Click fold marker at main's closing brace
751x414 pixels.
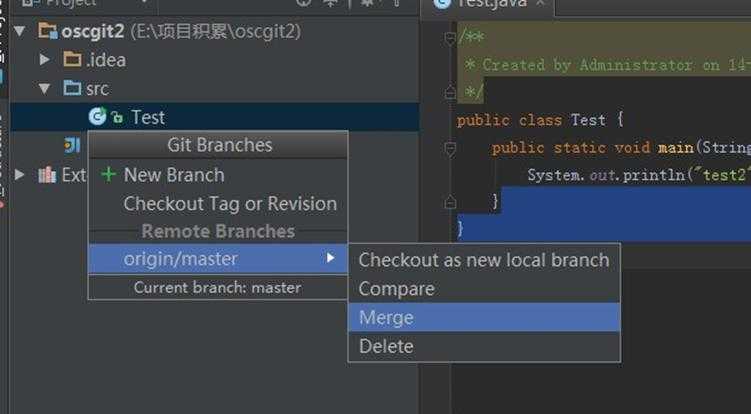point(450,203)
